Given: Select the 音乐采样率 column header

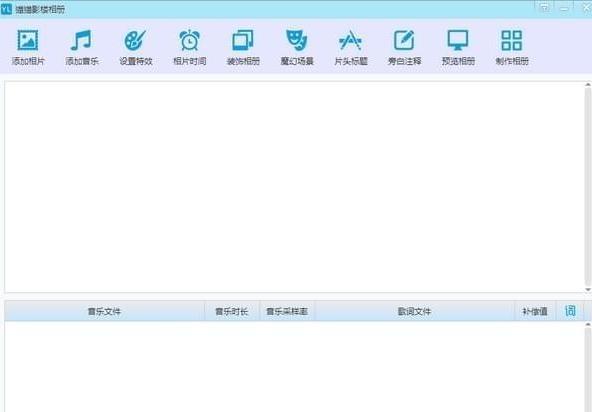Looking at the screenshot, I should pyautogui.click(x=287, y=311).
